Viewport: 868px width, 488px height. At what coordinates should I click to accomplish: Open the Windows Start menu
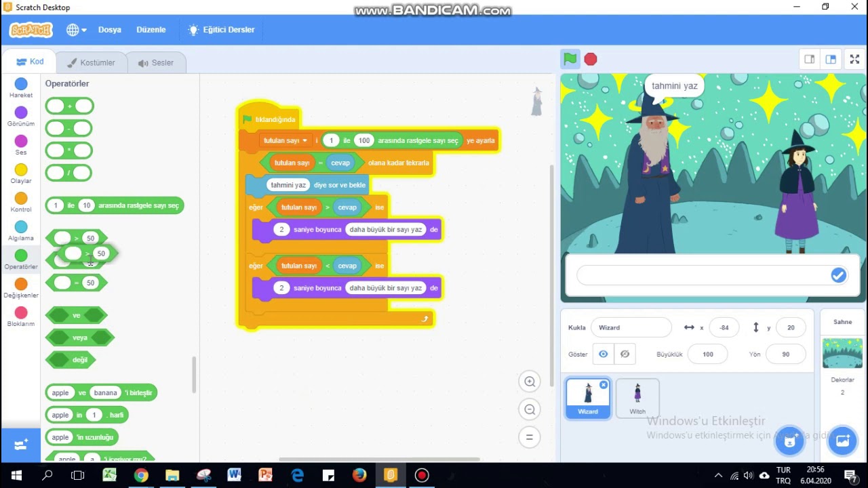click(16, 475)
